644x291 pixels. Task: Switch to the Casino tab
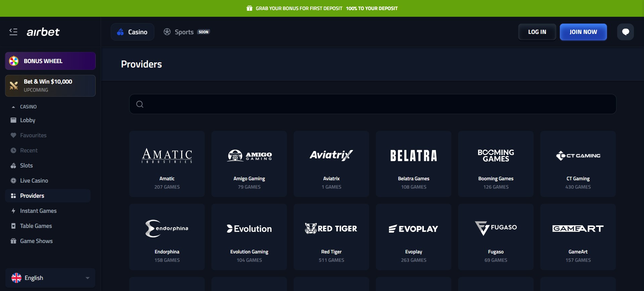click(x=133, y=32)
